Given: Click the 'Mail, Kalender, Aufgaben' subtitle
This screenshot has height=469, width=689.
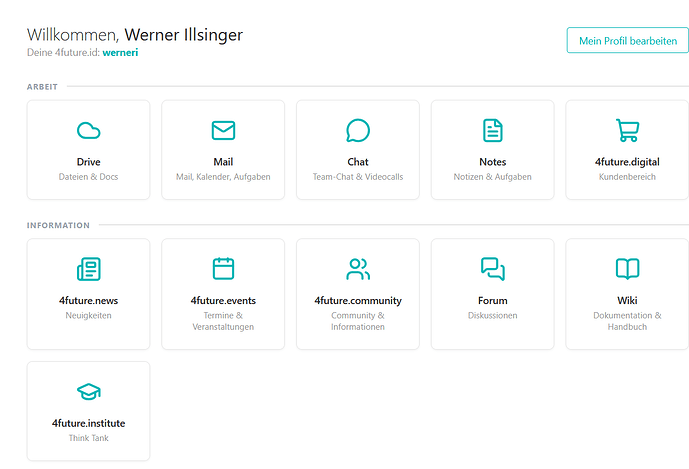Looking at the screenshot, I should pos(223,177).
